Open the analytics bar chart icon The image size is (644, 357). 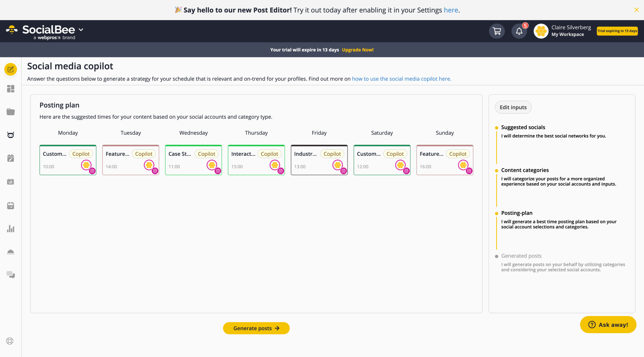click(10, 228)
